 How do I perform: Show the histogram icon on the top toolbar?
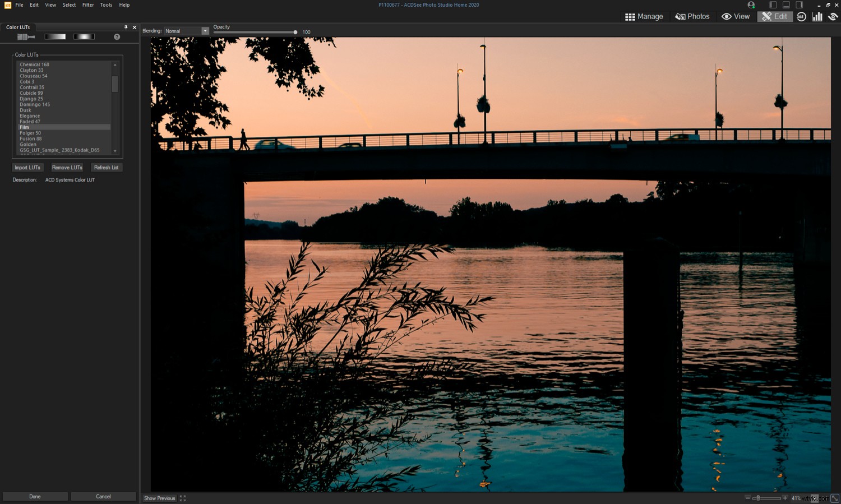(x=817, y=16)
